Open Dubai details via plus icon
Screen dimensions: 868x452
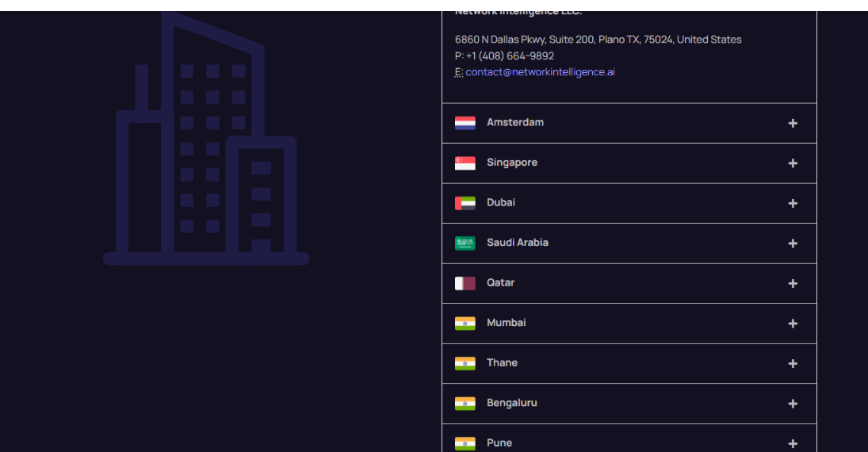[793, 204]
